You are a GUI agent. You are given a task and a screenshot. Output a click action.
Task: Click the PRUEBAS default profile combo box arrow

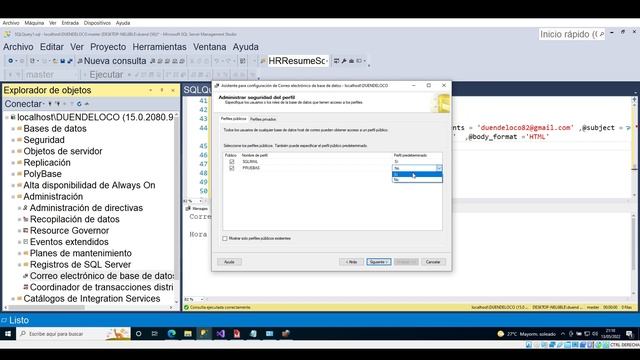tap(439, 168)
